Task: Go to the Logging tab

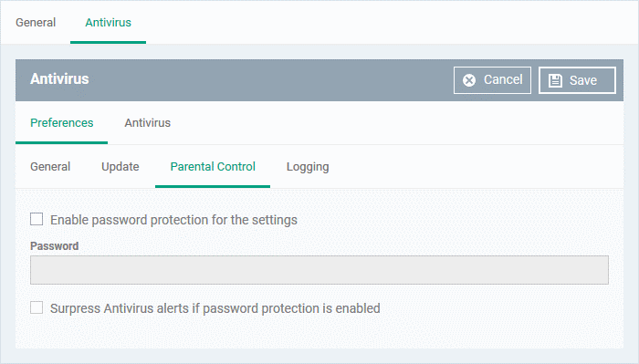Action: 308,167
